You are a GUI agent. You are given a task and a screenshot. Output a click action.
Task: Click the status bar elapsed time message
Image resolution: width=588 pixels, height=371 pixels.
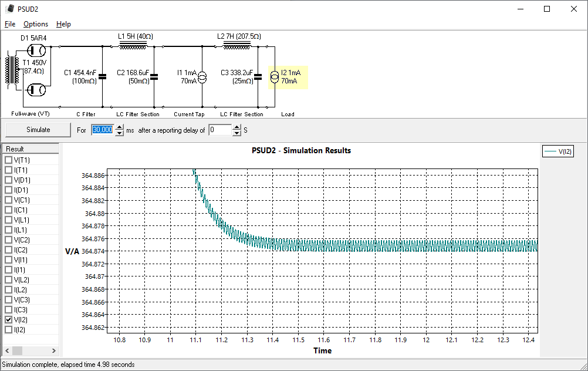click(68, 365)
